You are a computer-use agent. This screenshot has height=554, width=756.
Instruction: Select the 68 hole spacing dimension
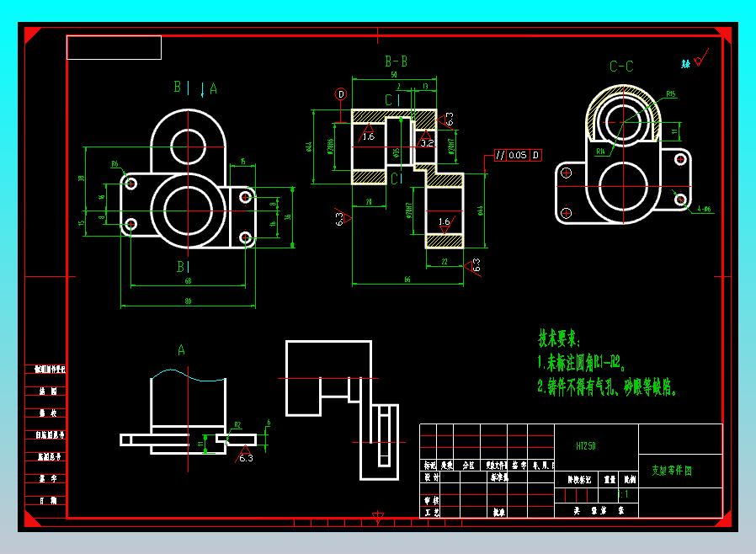click(188, 280)
